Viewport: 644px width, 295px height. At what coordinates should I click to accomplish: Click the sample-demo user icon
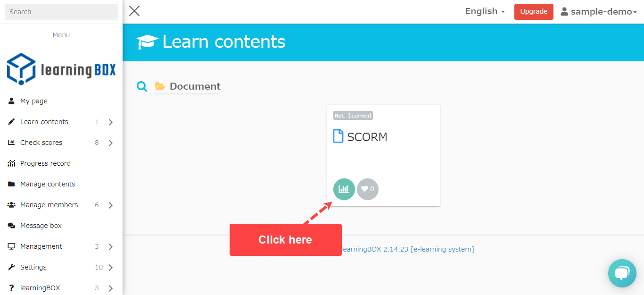click(564, 11)
